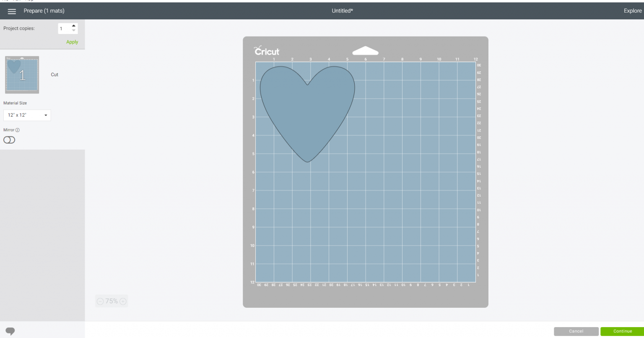644x338 pixels.
Task: Select the mat 1 thumbnail
Action: coord(22,75)
